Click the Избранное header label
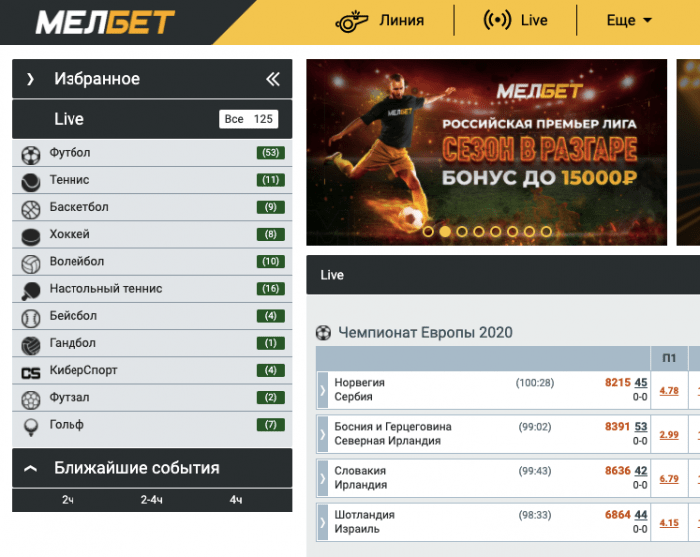Image resolution: width=700 pixels, height=557 pixels. [97, 79]
